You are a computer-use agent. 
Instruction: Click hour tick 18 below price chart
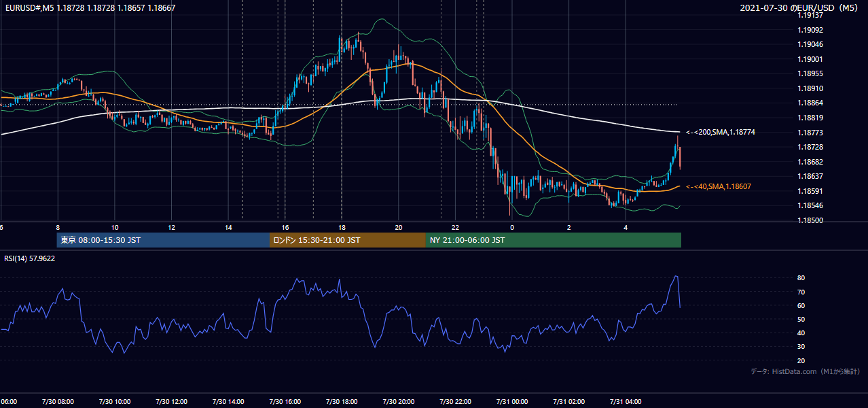pos(342,227)
